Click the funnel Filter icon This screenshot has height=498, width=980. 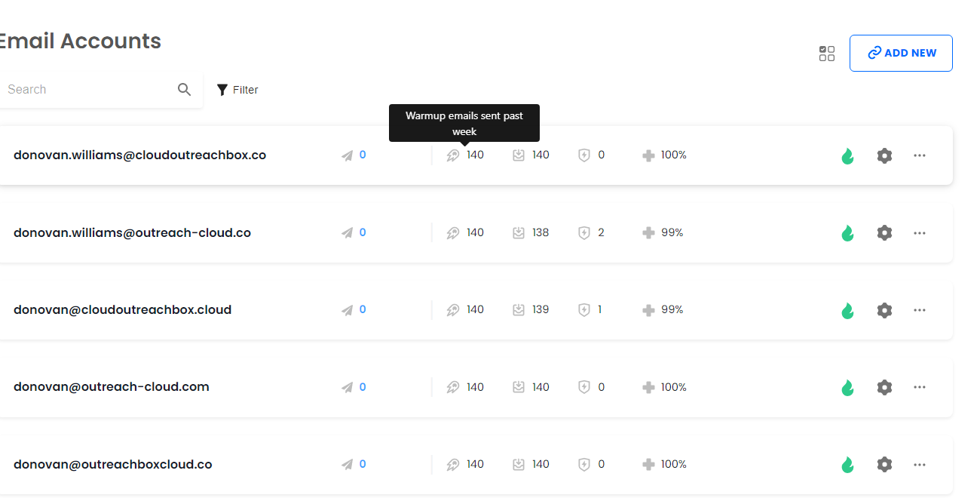(x=222, y=90)
